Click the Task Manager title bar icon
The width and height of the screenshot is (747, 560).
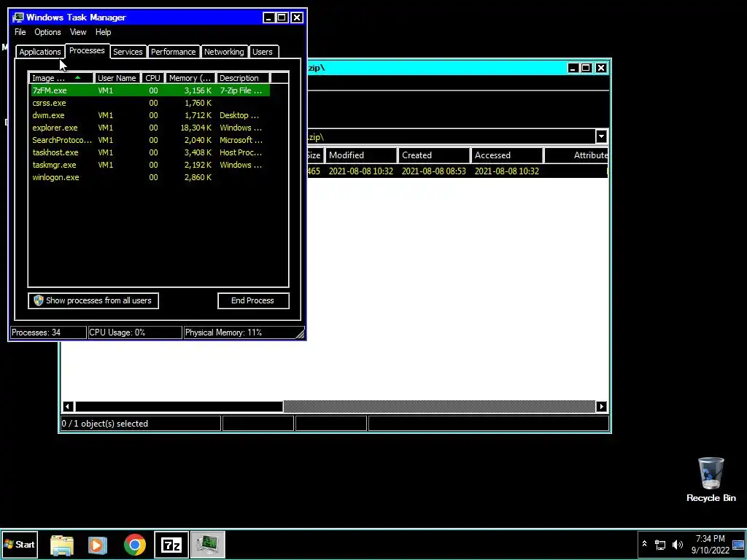tap(18, 17)
